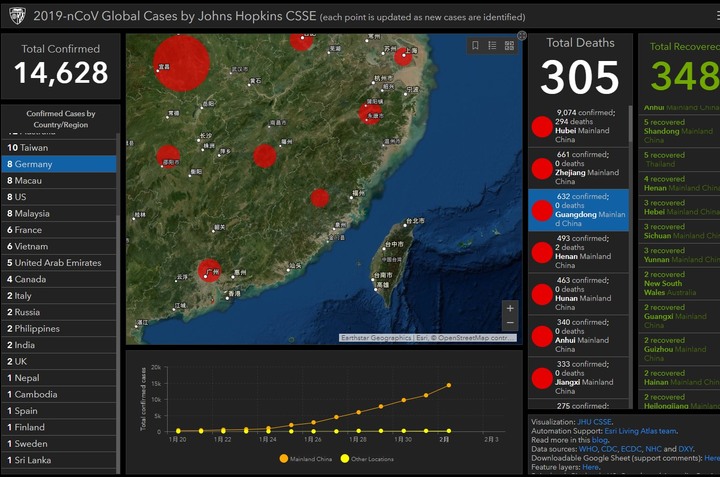Open the bookmarks icon on the map

tap(475, 45)
